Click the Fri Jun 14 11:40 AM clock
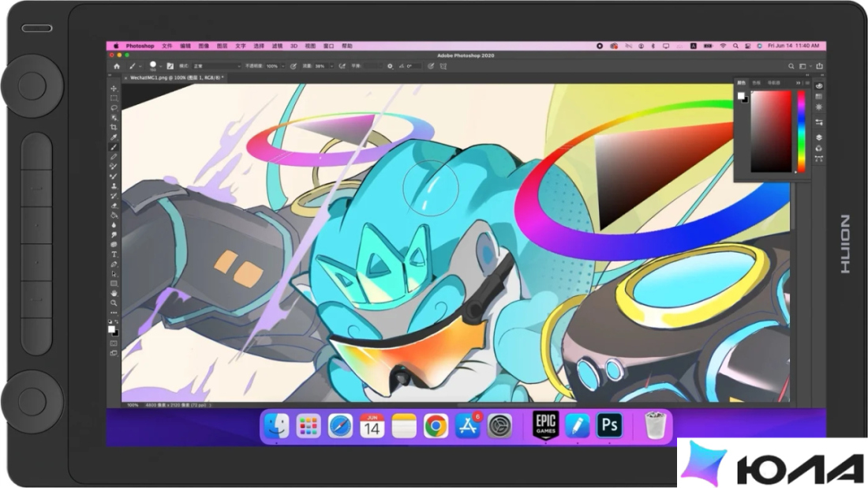The height and width of the screenshot is (488, 868). pos(793,46)
